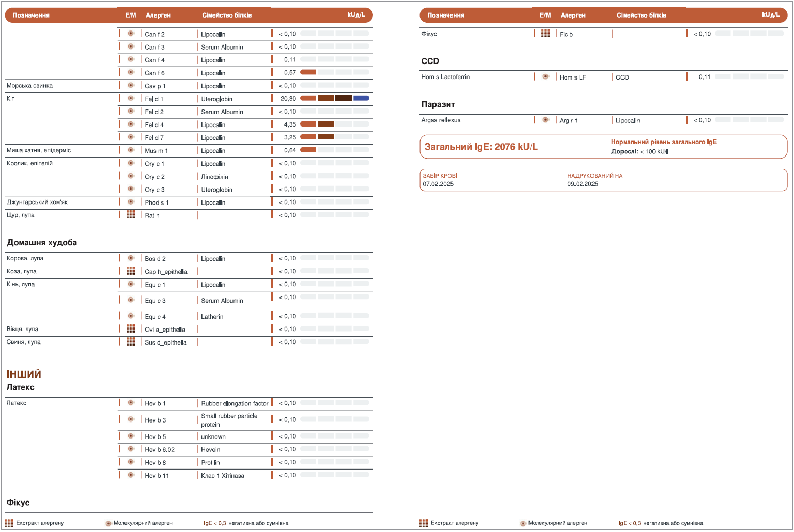Viewport: 794px width, 532px height.
Task: Click the ІНШИЙ category heading
Action: click(x=24, y=374)
